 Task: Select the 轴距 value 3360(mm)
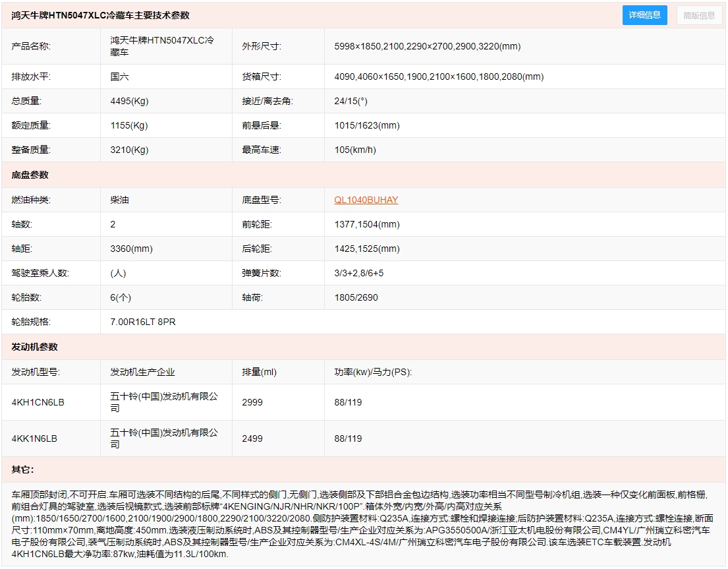coord(131,249)
